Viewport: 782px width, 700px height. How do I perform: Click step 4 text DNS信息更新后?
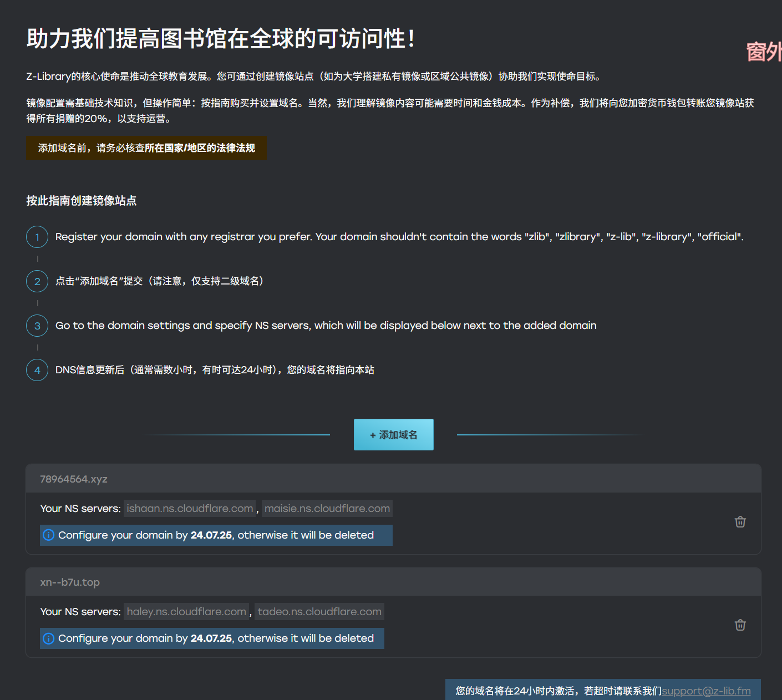[215, 370]
